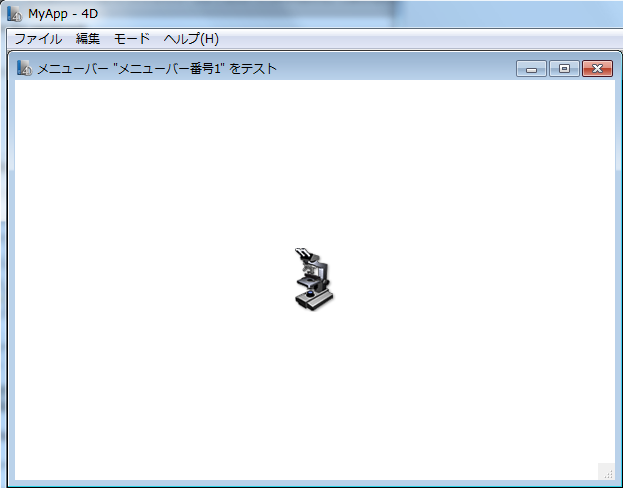The height and width of the screenshot is (488, 623).
Task: Open the ファイル menu
Action: click(38, 39)
